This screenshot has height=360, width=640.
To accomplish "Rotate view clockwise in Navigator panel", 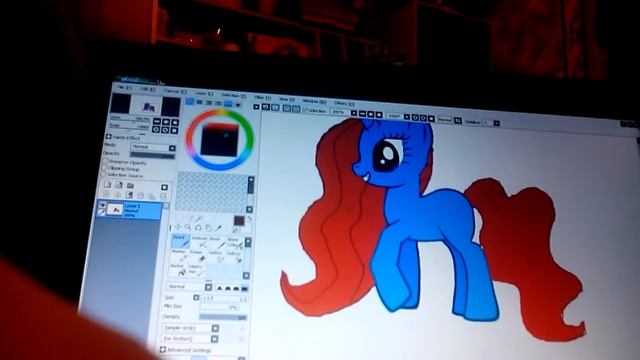I will click(165, 130).
